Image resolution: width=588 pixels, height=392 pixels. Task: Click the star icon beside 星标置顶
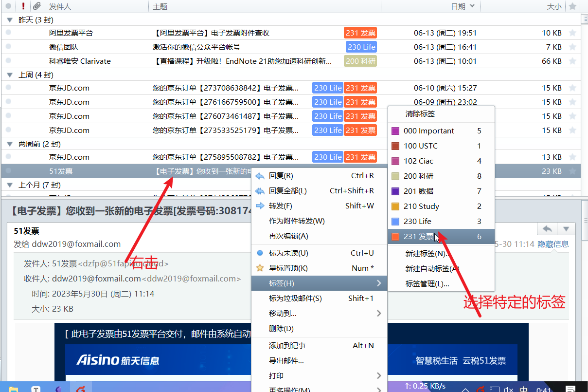click(260, 268)
